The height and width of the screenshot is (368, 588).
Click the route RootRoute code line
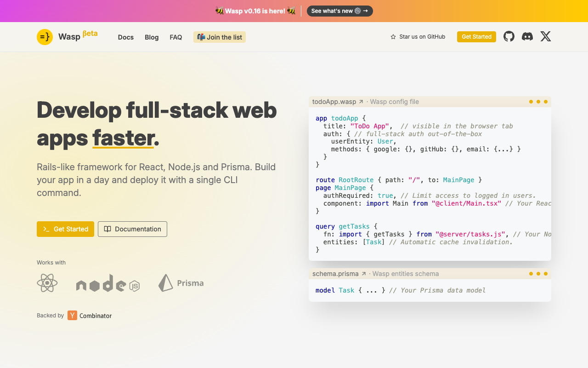point(399,180)
